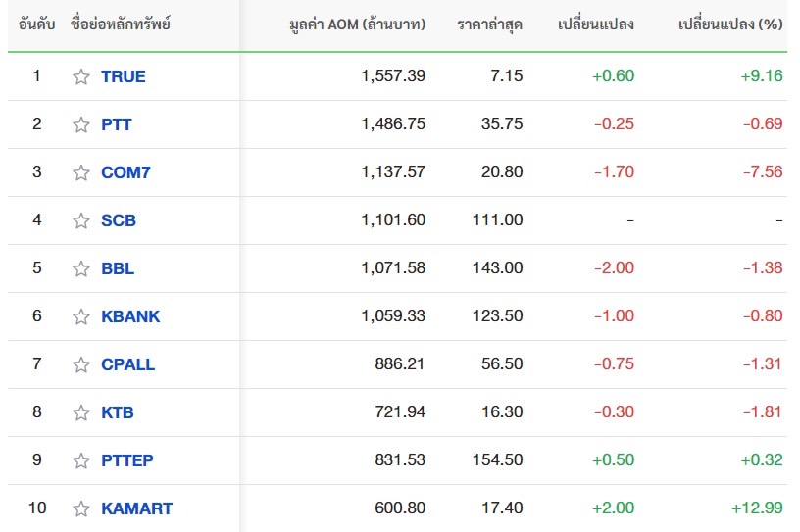Toggle favorite star for COM7
800x532 pixels.
coord(81,172)
